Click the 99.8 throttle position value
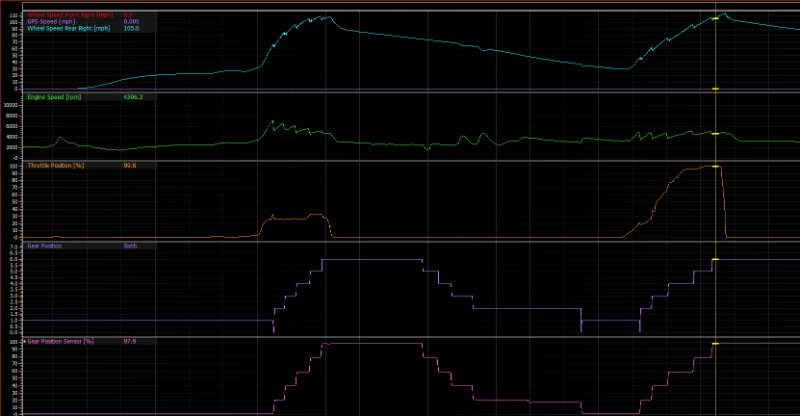The width and height of the screenshot is (800, 416). (x=129, y=164)
